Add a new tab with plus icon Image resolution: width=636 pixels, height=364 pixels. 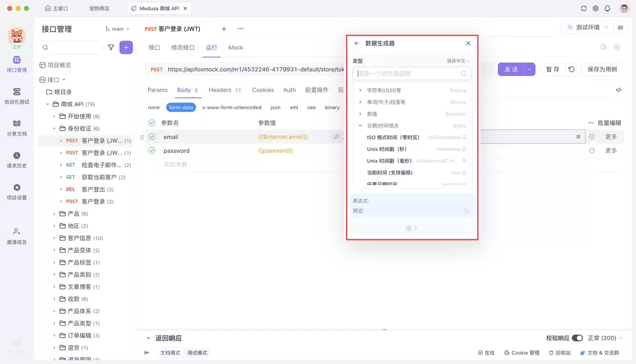[224, 29]
